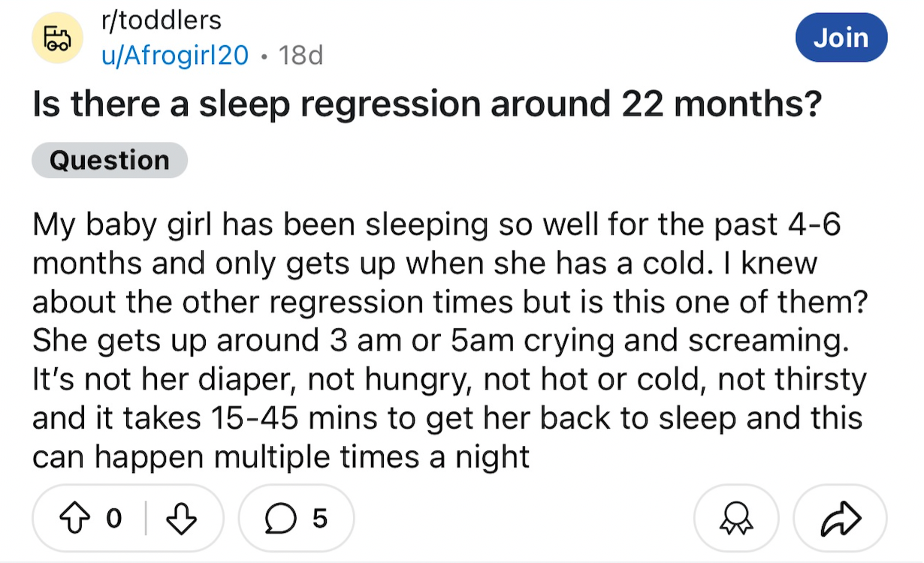The image size is (924, 563).
Task: Give an award using the ribbon icon
Action: click(x=735, y=519)
